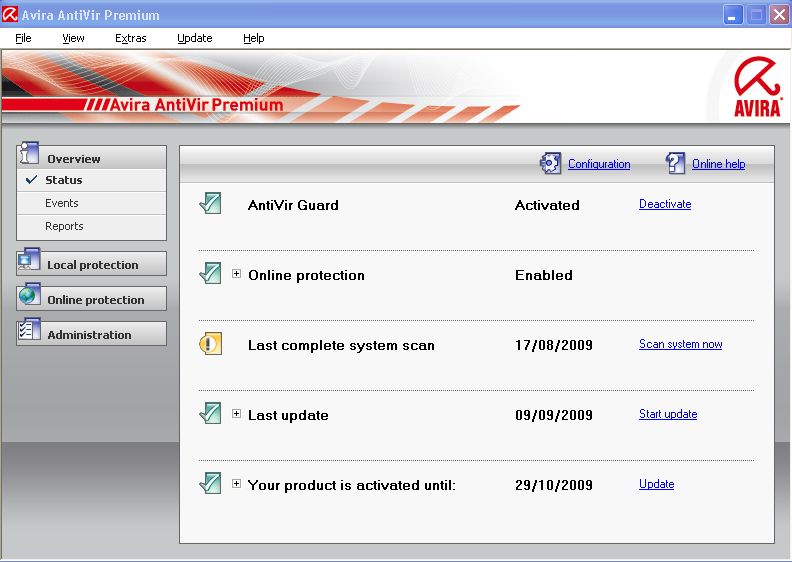Click the Activated status text
This screenshot has height=562, width=792.
[547, 205]
